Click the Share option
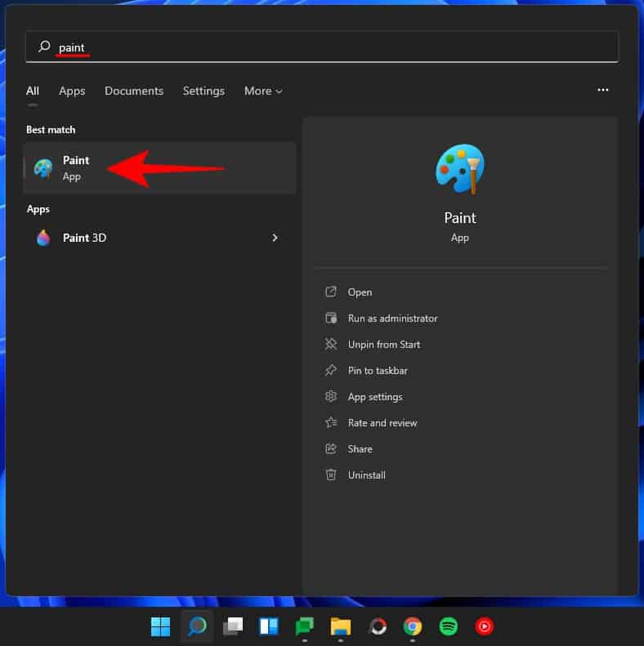The height and width of the screenshot is (646, 644). point(360,449)
